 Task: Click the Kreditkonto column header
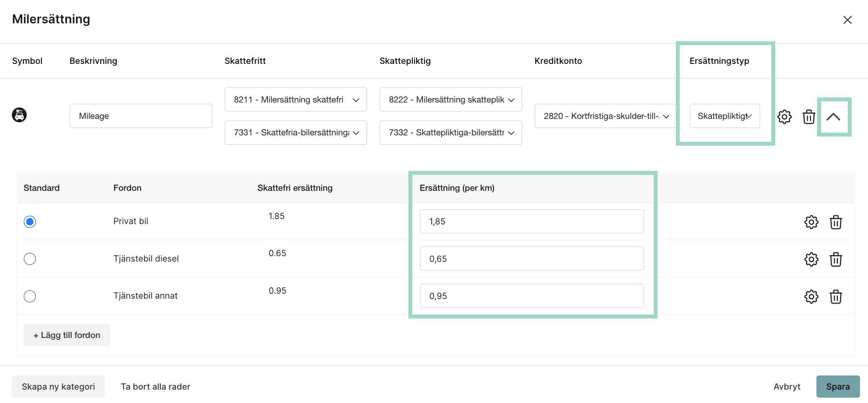(x=558, y=61)
